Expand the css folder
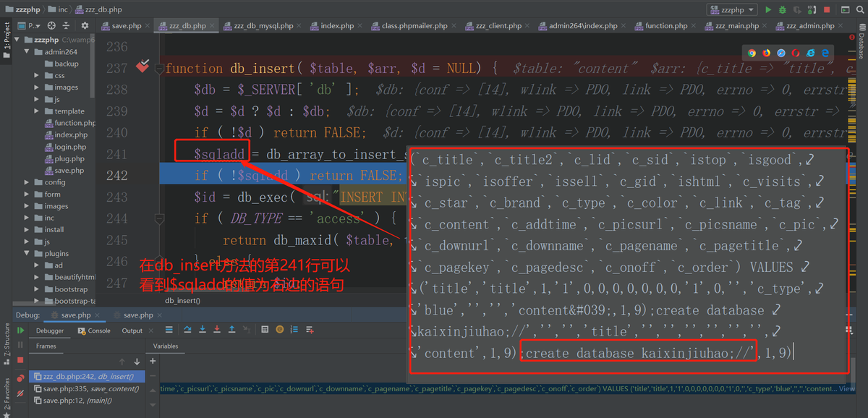Image resolution: width=868 pixels, height=418 pixels. click(x=37, y=75)
